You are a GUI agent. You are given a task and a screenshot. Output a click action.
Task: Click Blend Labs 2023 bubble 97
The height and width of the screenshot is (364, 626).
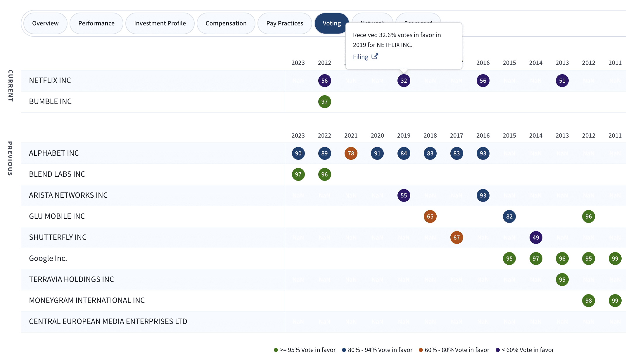(x=298, y=174)
